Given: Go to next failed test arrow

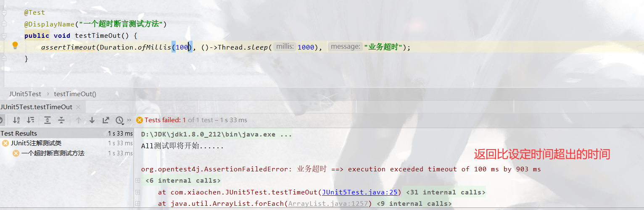Looking at the screenshot, I should (92, 120).
